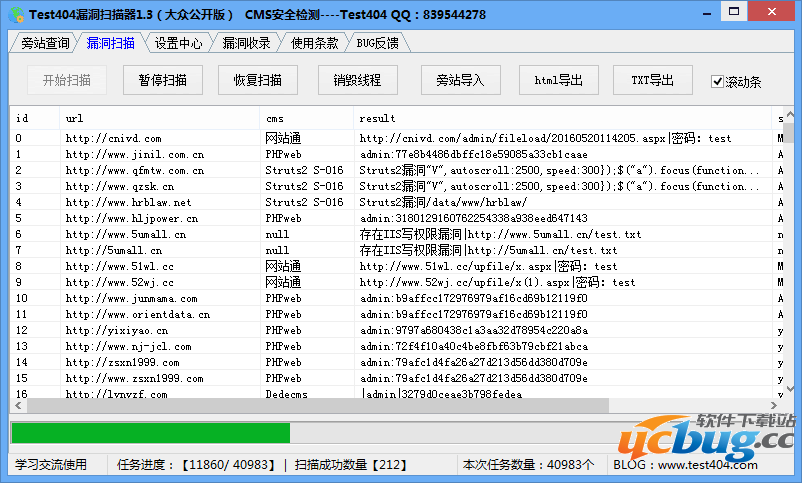Viewport: 802px width, 483px height.
Task: Click the green scan progress bar
Action: pos(150,433)
